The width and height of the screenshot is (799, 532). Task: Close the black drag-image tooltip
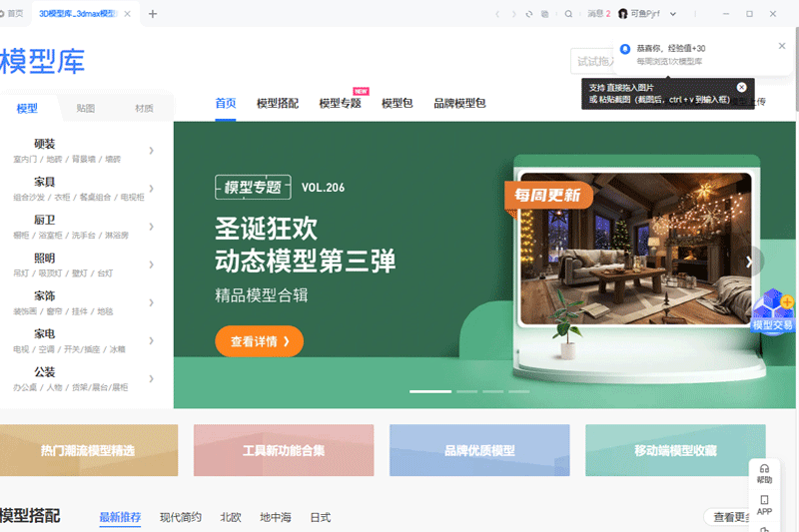click(x=741, y=87)
